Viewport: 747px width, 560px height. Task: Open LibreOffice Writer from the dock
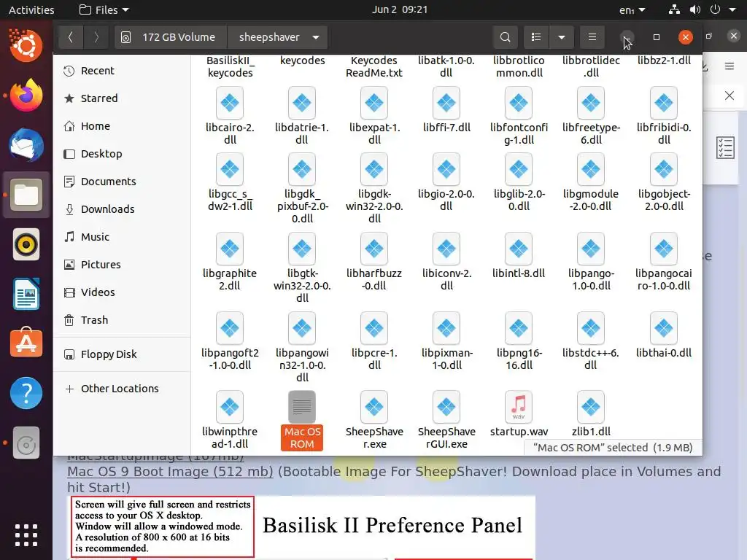pos(26,294)
